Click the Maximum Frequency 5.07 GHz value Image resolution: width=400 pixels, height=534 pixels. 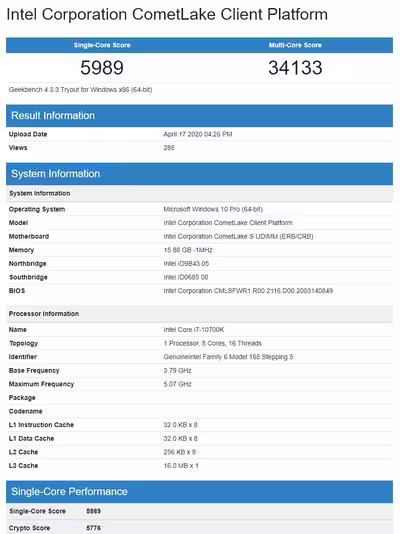click(x=177, y=384)
